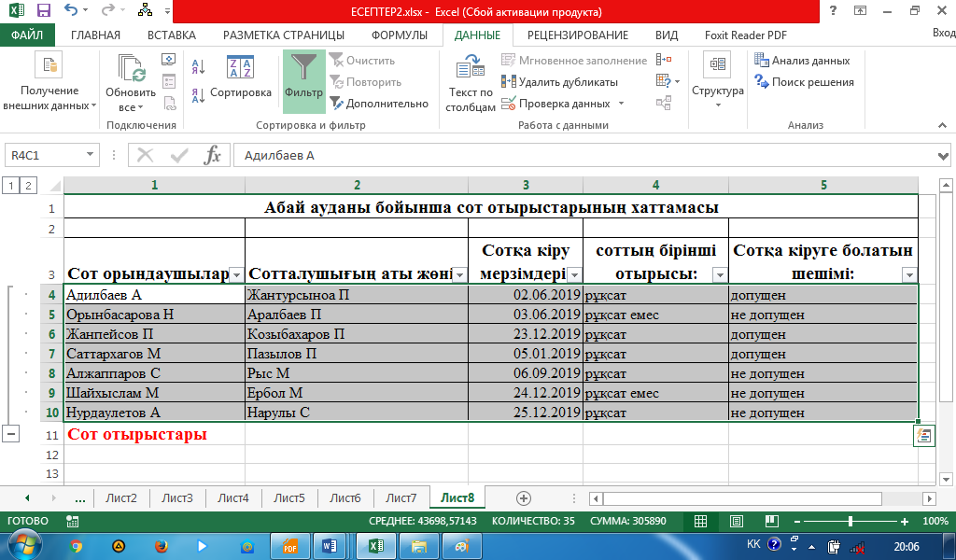This screenshot has width=956, height=560.
Task: Adjust the zoom slider handle
Action: point(850,521)
